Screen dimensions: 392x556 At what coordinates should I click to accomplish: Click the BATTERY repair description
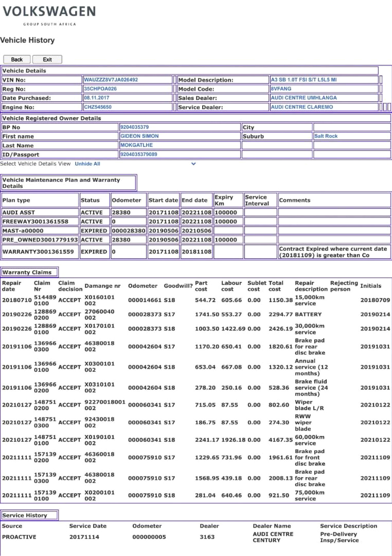[308, 314]
